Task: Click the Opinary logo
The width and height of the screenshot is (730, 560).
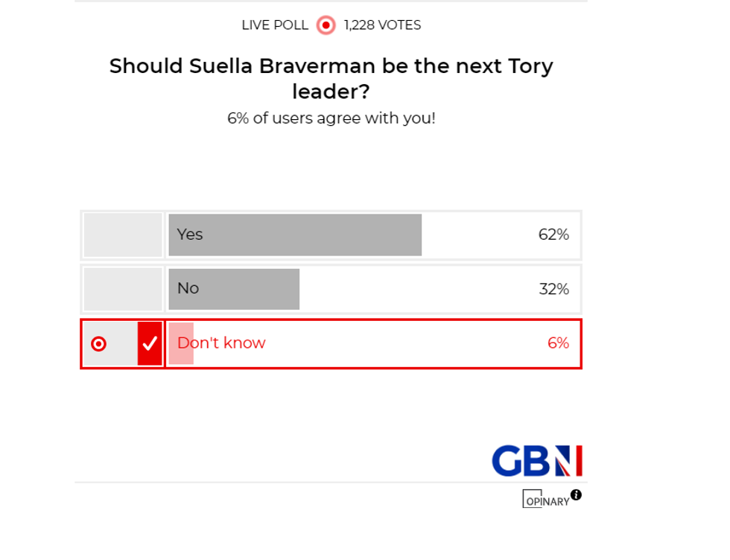Action: coord(546,500)
